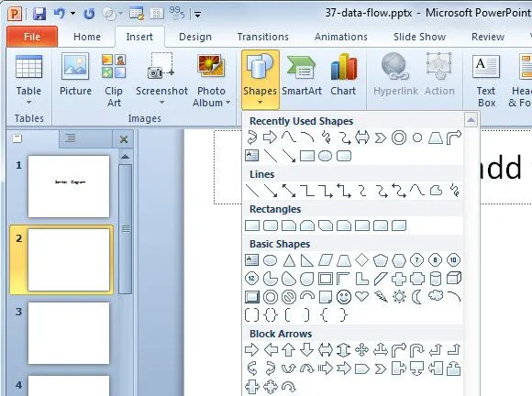Choose the Rounded Rectangle in Rectangles
The width and height of the screenshot is (532, 396).
(271, 225)
